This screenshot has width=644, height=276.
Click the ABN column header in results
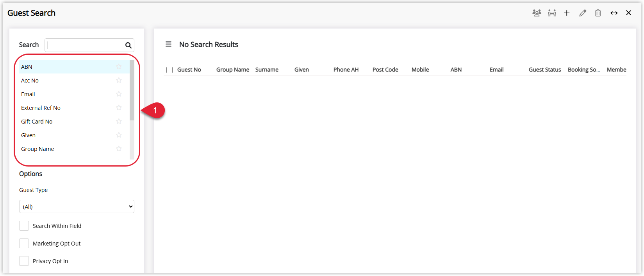coord(456,70)
